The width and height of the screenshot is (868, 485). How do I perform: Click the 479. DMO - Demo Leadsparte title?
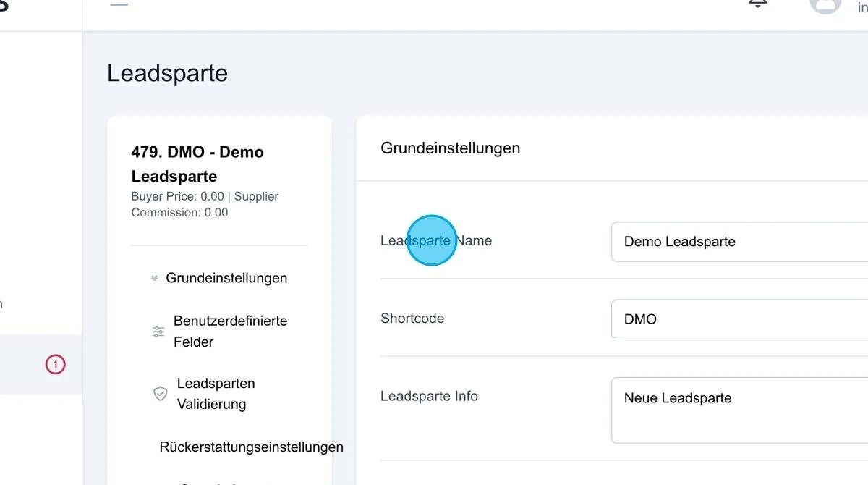197,164
